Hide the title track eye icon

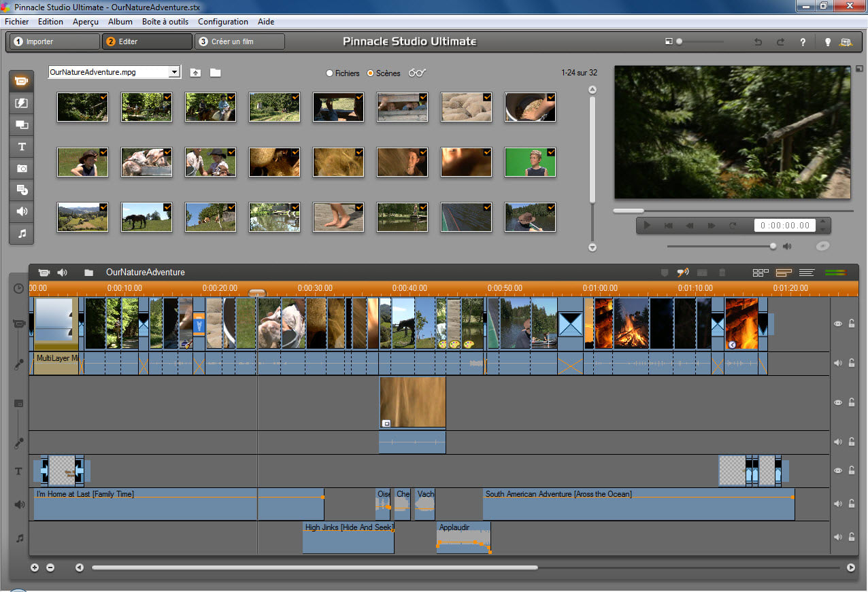click(839, 470)
